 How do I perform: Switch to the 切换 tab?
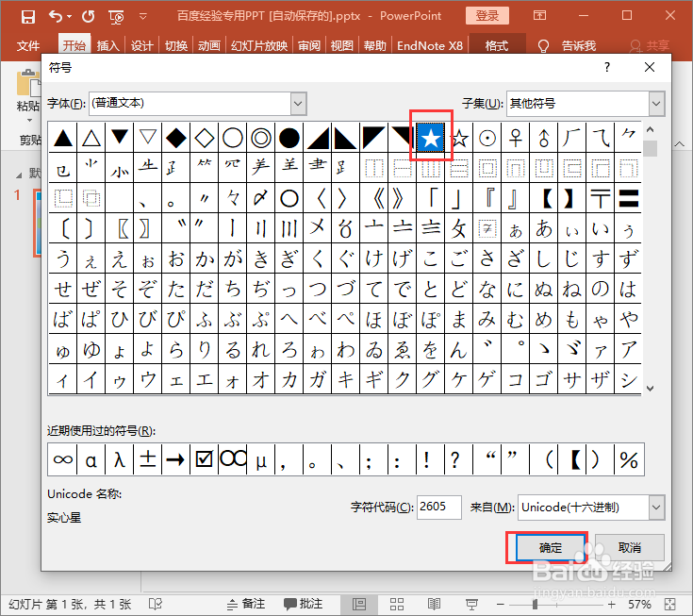(x=176, y=45)
